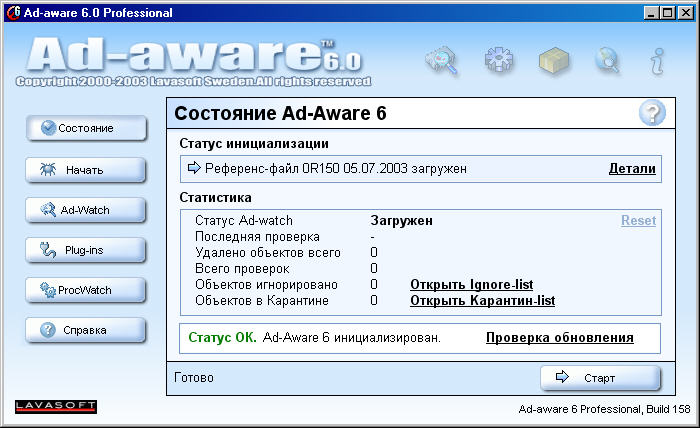Open the Ad-Watch section
The image size is (700, 428).
(x=86, y=210)
